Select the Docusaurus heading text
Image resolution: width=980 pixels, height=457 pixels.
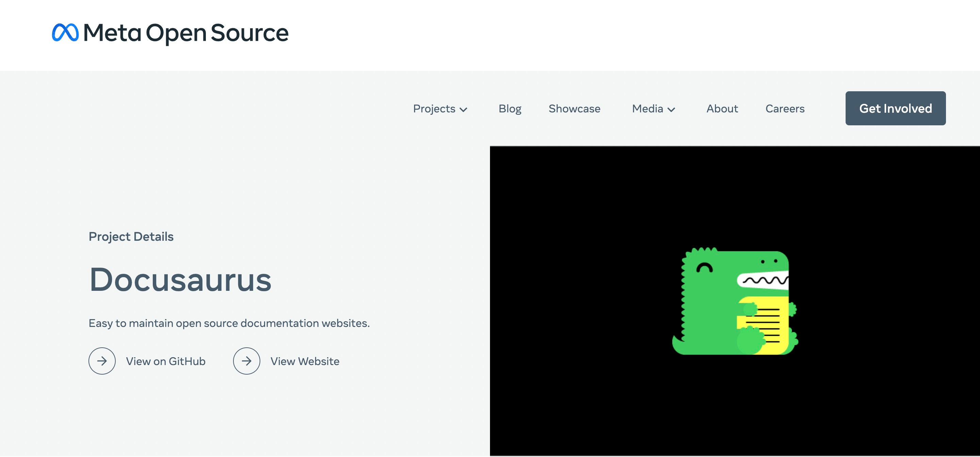(180, 280)
